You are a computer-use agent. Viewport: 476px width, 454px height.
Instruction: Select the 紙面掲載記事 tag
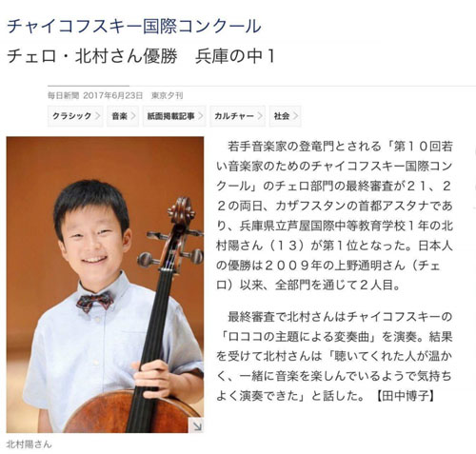174,116
